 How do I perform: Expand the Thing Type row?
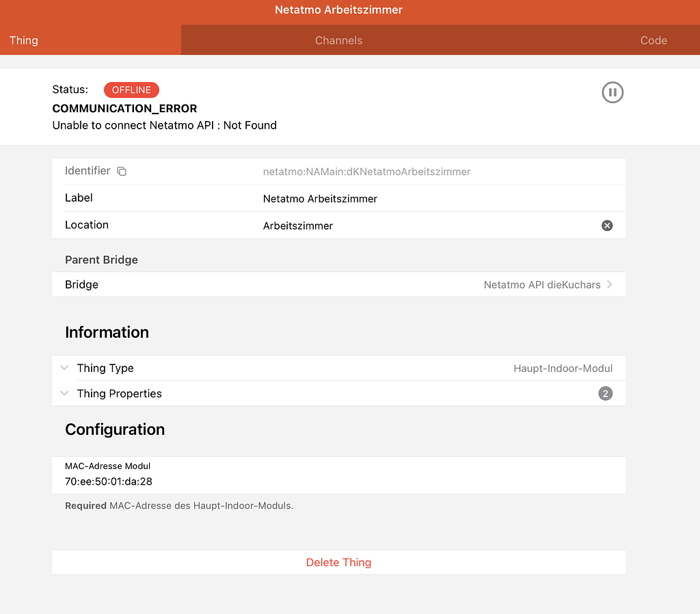64,368
